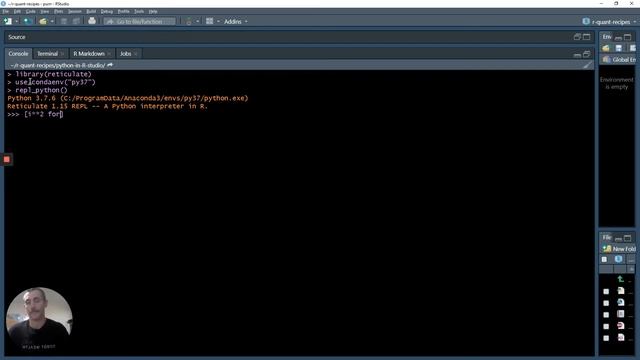Select the Environment tab

(x=607, y=37)
